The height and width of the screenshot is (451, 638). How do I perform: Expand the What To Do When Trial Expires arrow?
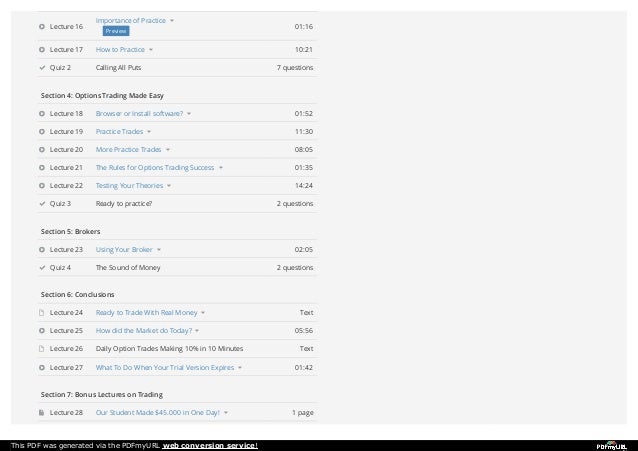(240, 368)
